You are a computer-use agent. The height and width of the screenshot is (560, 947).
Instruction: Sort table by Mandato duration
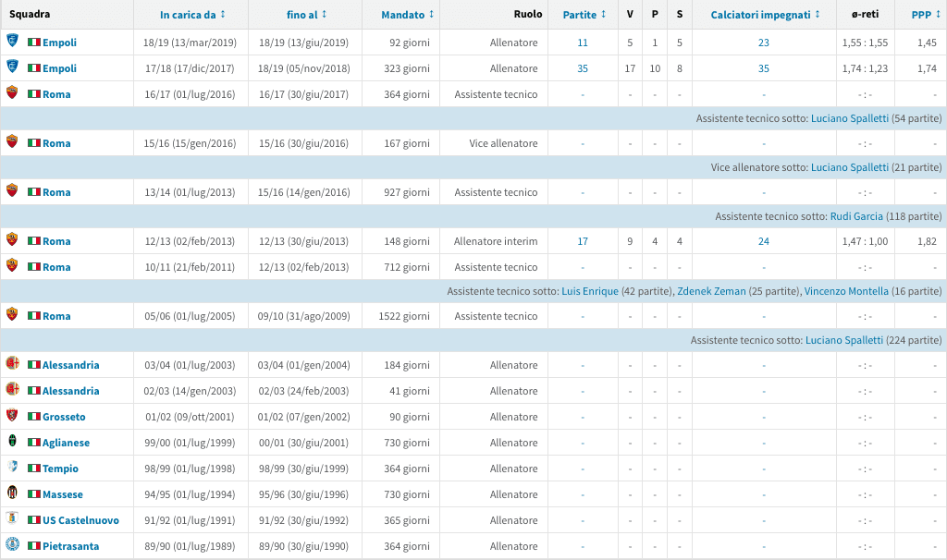pyautogui.click(x=407, y=15)
